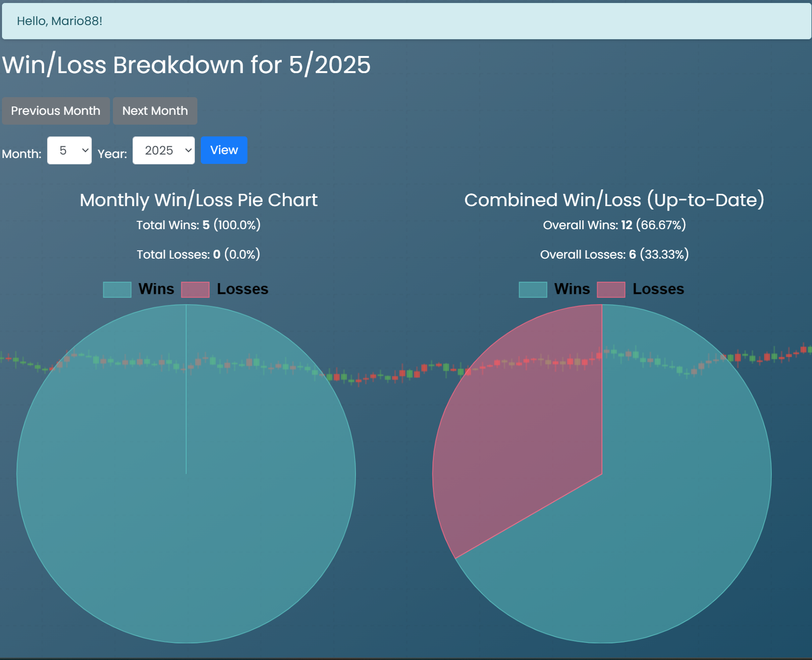Click the Overall Wins: 12 statistic

point(614,225)
